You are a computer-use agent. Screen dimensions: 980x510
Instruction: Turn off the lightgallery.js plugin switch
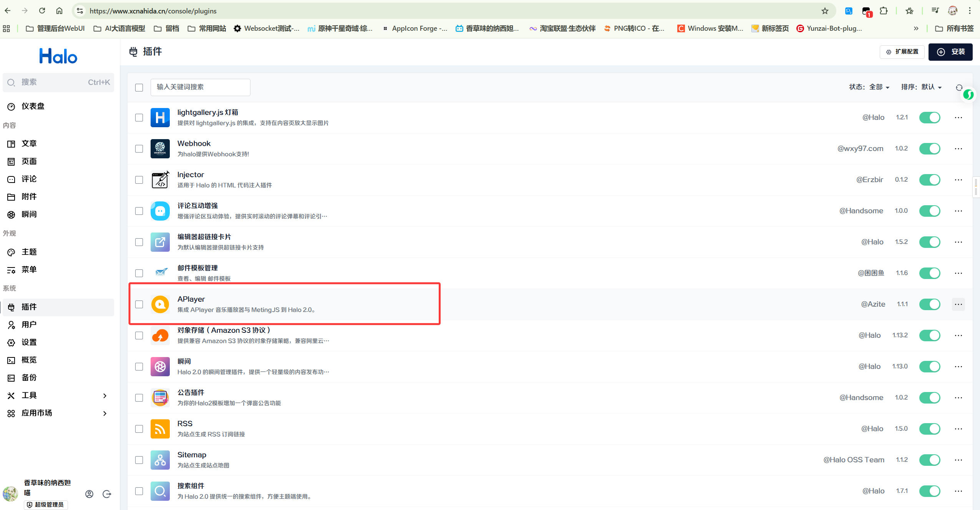click(929, 117)
